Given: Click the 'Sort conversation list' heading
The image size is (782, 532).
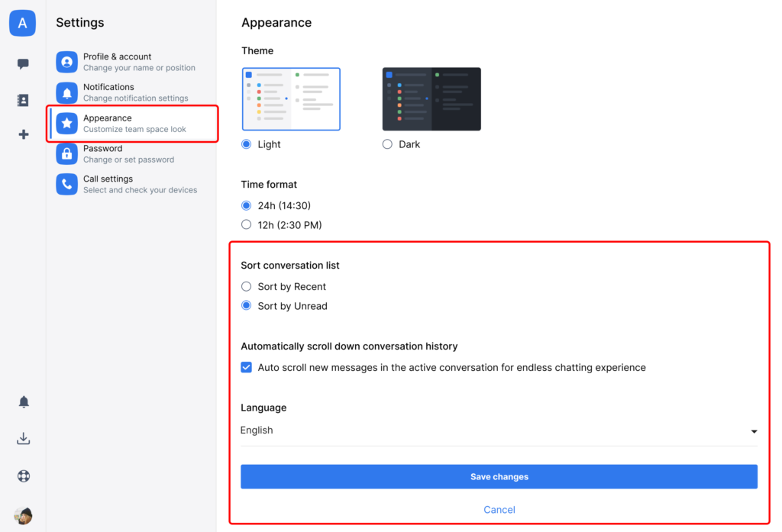Looking at the screenshot, I should [290, 266].
